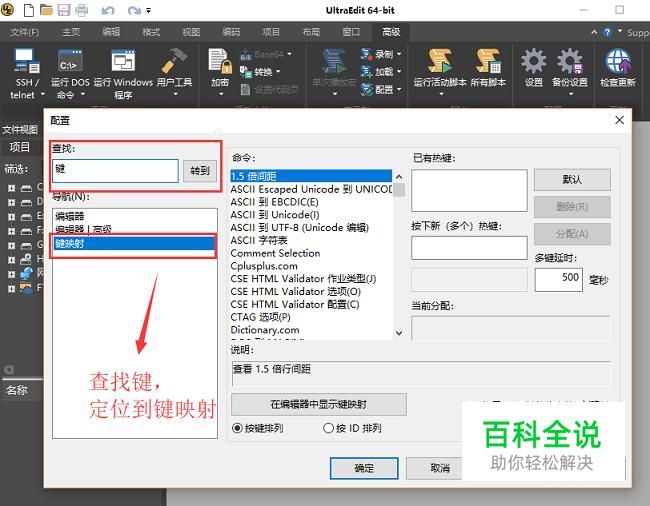Click the Record macro (录制) icon
This screenshot has height=506, width=650.
click(x=366, y=53)
